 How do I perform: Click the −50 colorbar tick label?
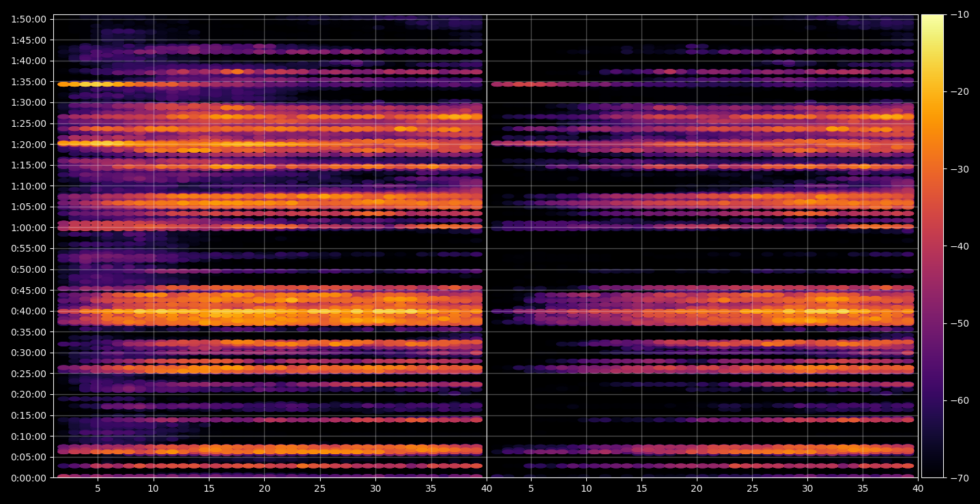(959, 323)
